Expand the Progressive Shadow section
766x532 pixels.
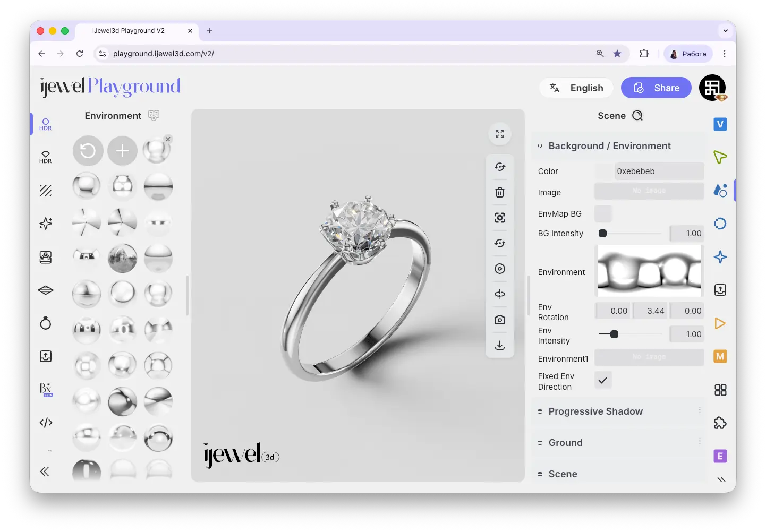(x=619, y=411)
